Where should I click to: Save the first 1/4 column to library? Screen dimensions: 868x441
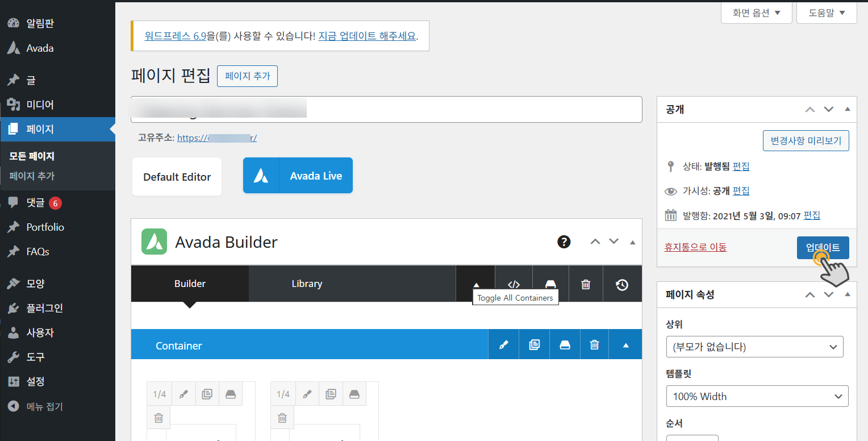click(x=230, y=394)
